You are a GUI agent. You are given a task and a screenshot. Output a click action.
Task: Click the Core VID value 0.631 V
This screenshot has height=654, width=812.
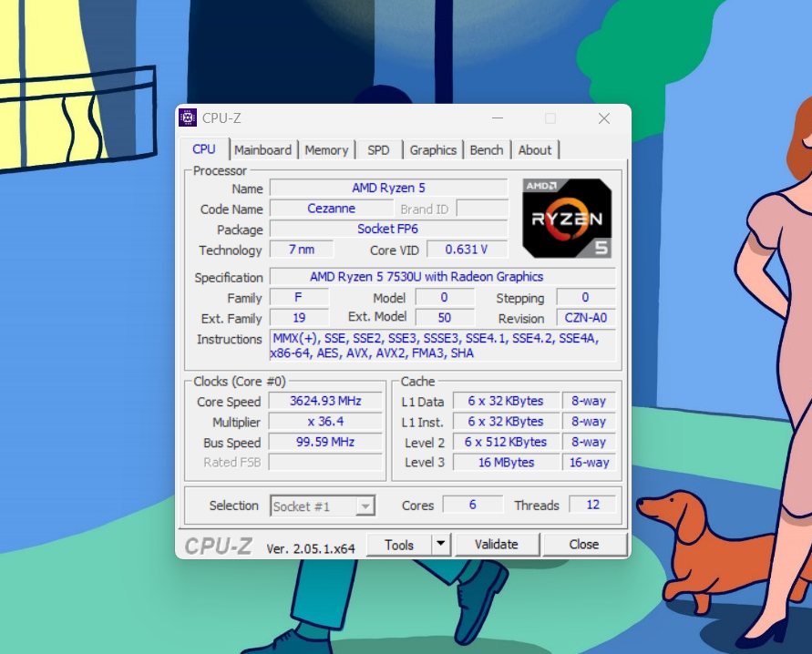tap(468, 250)
